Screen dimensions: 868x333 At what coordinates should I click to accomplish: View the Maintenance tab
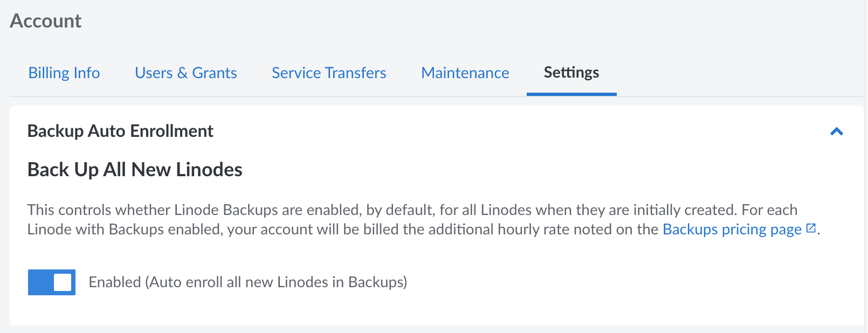[x=465, y=73]
